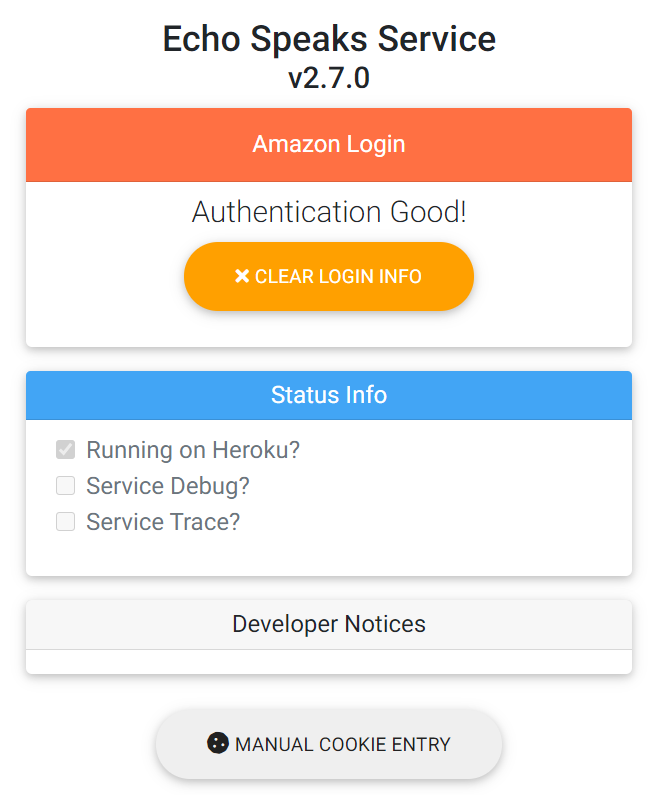Enable the Service Debug checkbox
The height and width of the screenshot is (795, 661).
tap(65, 486)
